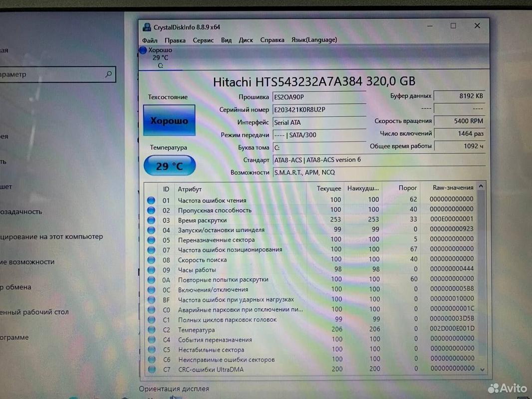Screen dimensions: 532x399
Task: Click the disk title Hitachi HTS543232A7A384
Action: click(x=314, y=81)
